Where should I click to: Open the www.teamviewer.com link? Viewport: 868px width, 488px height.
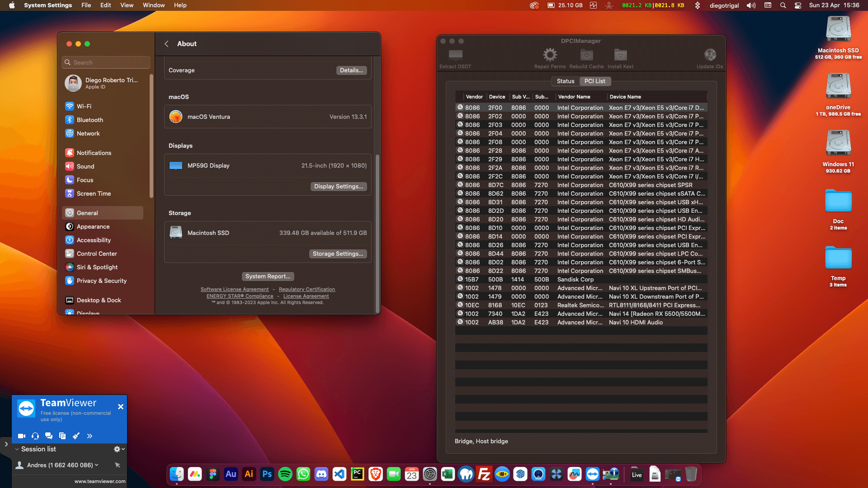(x=100, y=481)
